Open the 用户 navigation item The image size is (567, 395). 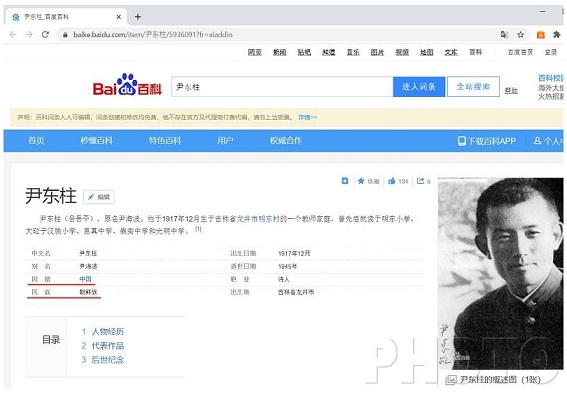tap(225, 141)
